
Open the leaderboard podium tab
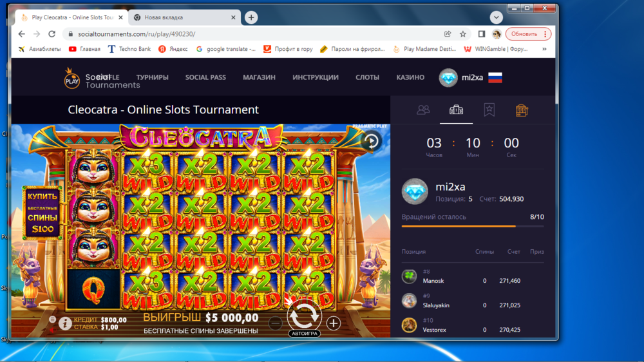click(456, 110)
